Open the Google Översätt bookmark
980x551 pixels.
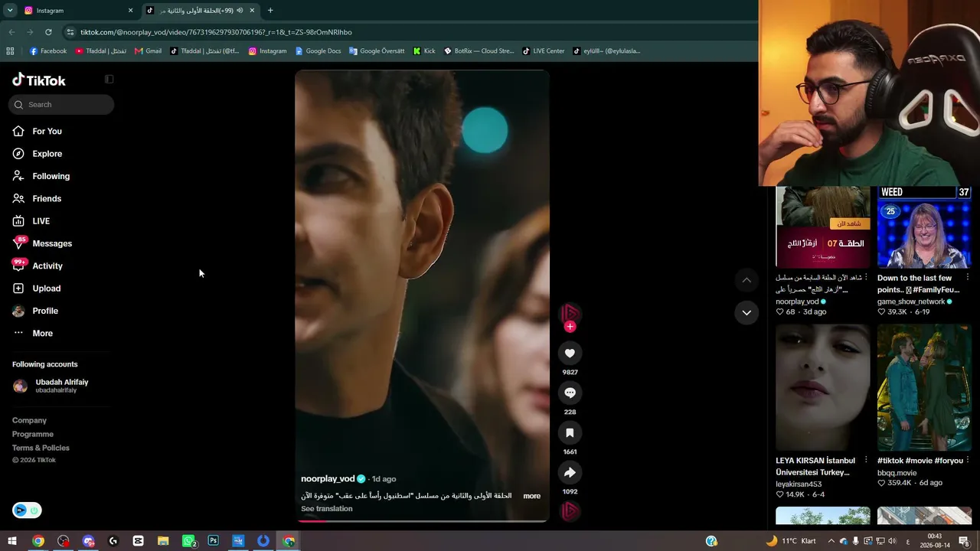(376, 51)
